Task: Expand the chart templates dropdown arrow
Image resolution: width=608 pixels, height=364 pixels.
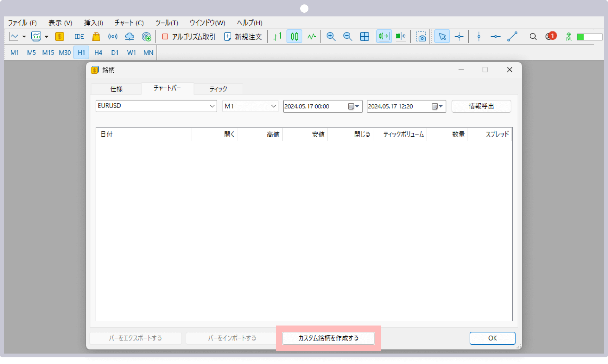Action: [47, 37]
